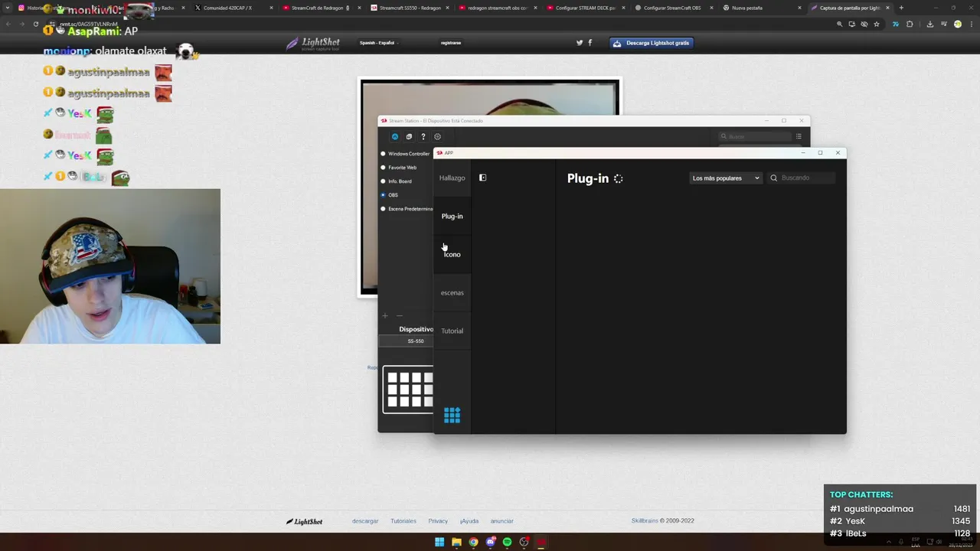
Task: Click the Facebook icon on Lightshot header
Action: pyautogui.click(x=590, y=43)
